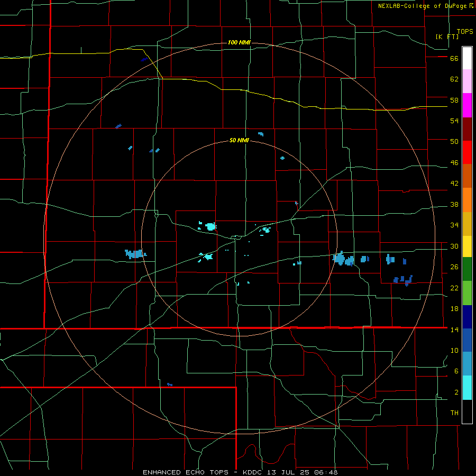Screen dimensions: 476x476
Task: Click the "50 NMI" range ring label
Action: click(x=239, y=140)
